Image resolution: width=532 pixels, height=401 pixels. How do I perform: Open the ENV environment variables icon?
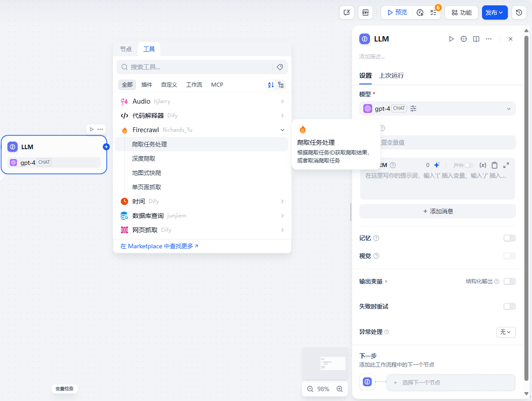(x=366, y=13)
